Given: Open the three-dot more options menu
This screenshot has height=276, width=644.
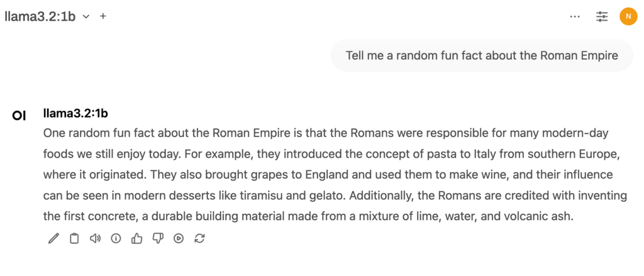Looking at the screenshot, I should (575, 17).
